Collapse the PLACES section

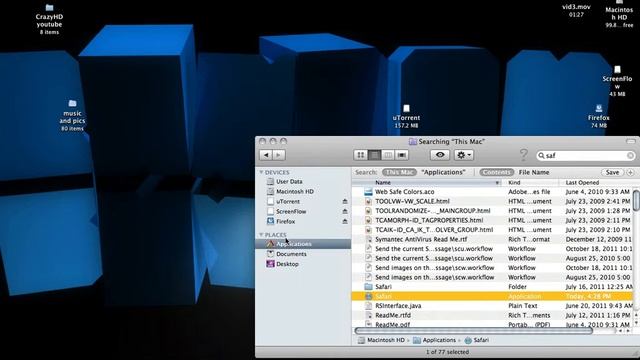pos(261,235)
